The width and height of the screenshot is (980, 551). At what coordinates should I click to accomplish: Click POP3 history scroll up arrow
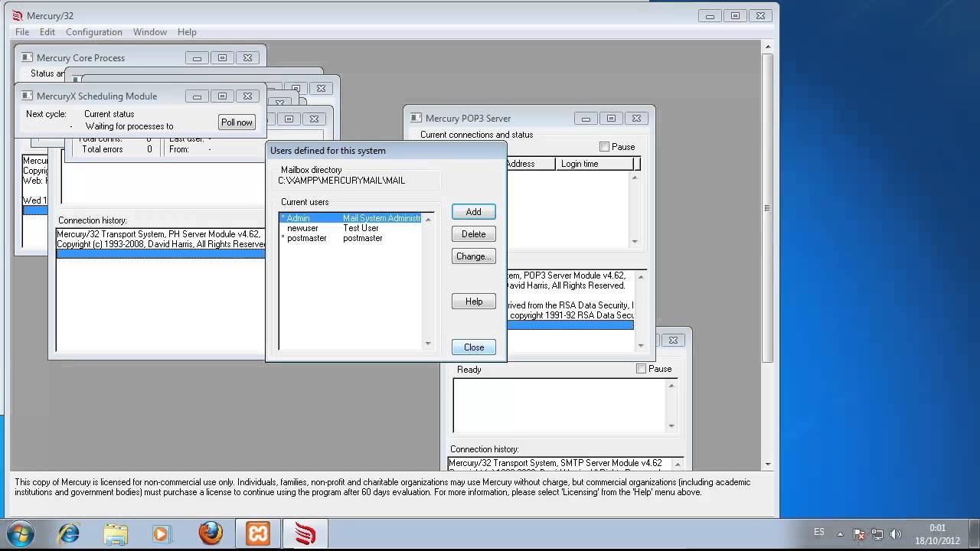coord(642,276)
